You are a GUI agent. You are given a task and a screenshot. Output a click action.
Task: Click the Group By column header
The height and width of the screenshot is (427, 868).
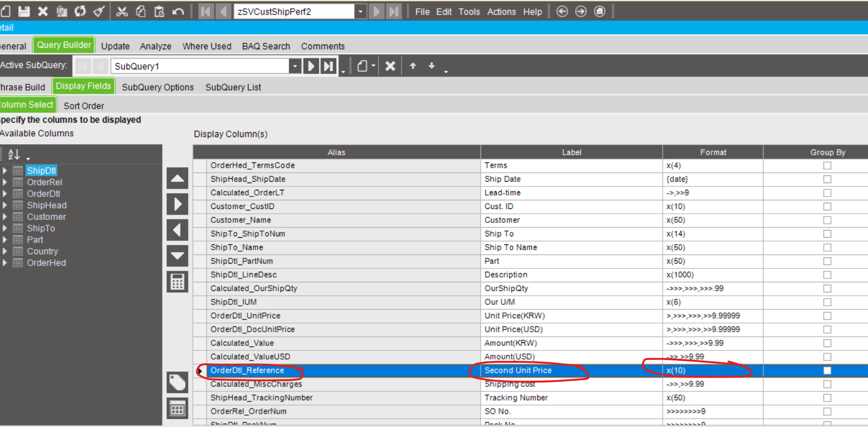click(828, 152)
